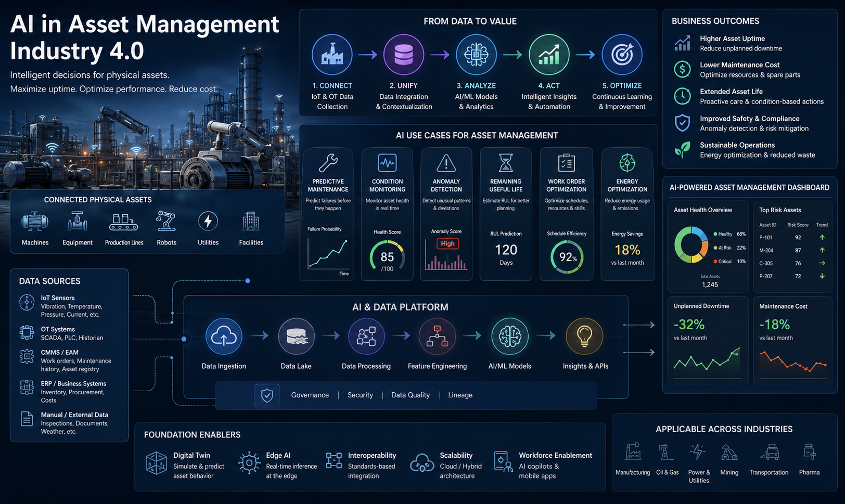Click the Insights & APIs lightbulb icon

(x=584, y=337)
